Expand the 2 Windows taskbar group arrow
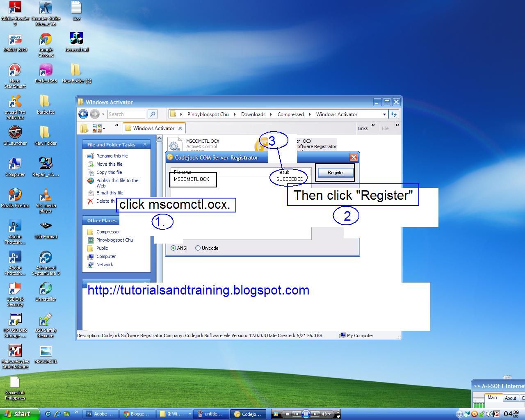The width and height of the screenshot is (525, 420). [189, 414]
